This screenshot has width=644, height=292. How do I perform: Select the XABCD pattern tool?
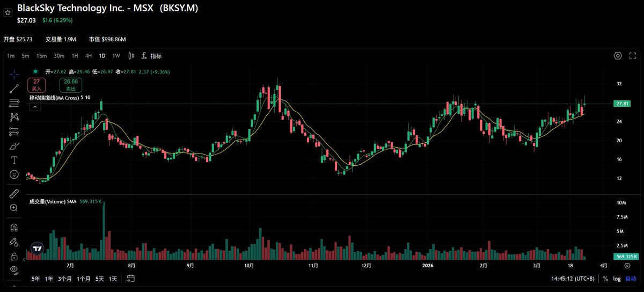coord(14,117)
